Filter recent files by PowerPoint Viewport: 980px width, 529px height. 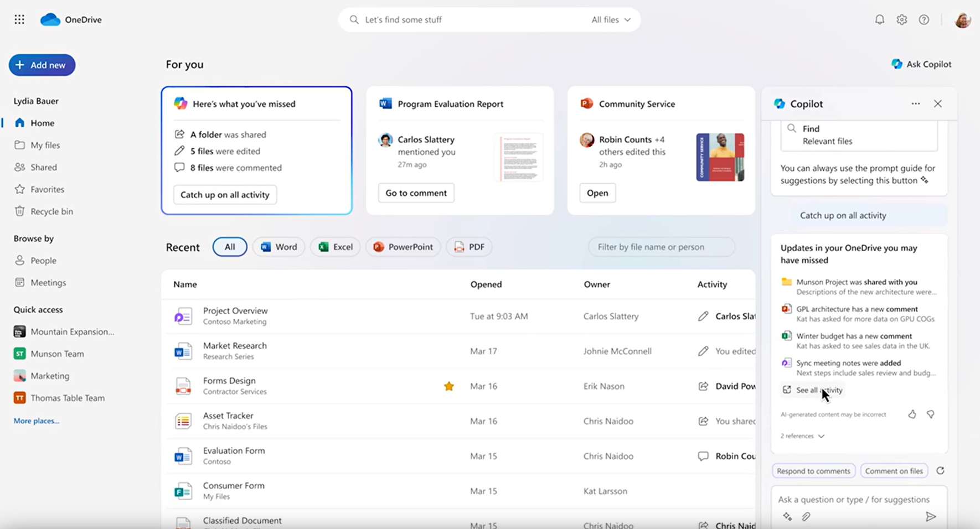click(403, 247)
